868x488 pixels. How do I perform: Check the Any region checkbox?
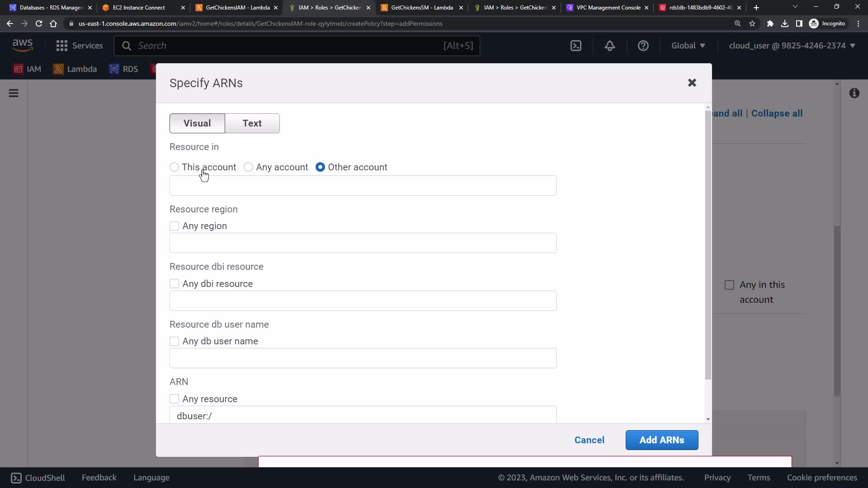175,226
